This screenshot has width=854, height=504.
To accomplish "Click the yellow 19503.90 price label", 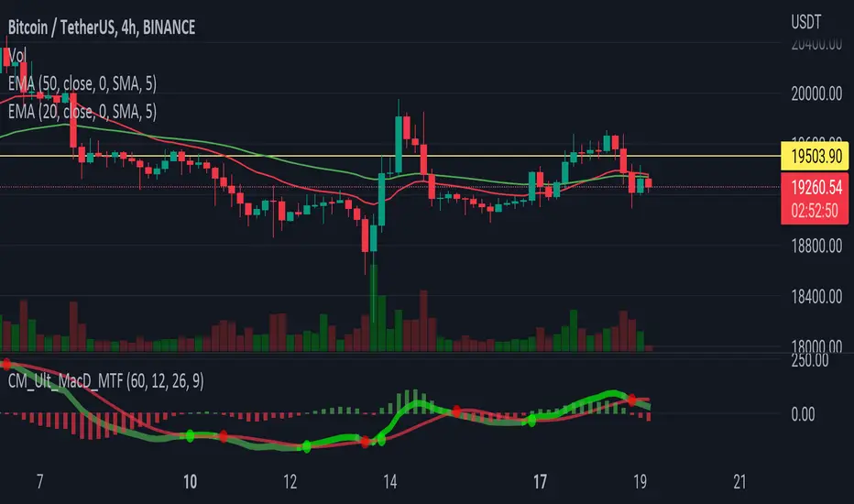I will (x=815, y=157).
